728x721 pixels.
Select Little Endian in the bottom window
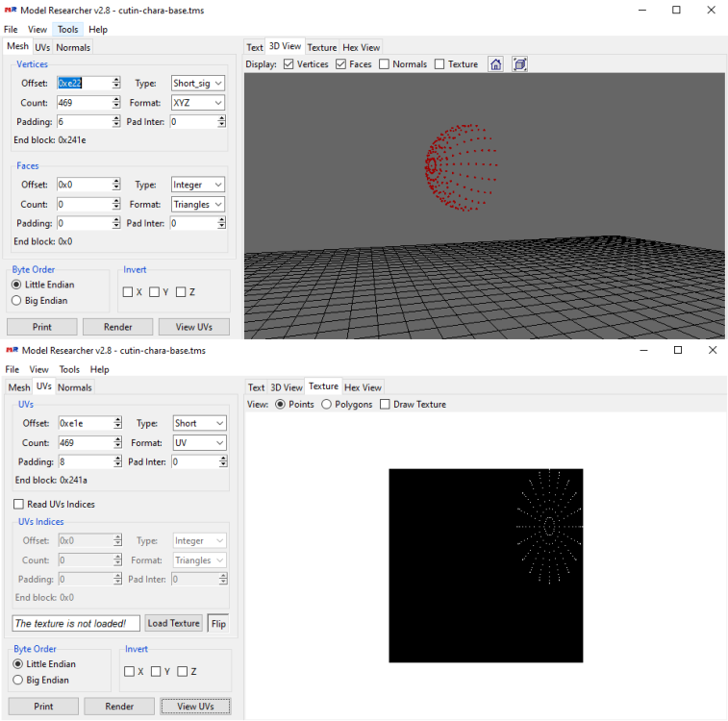17,664
